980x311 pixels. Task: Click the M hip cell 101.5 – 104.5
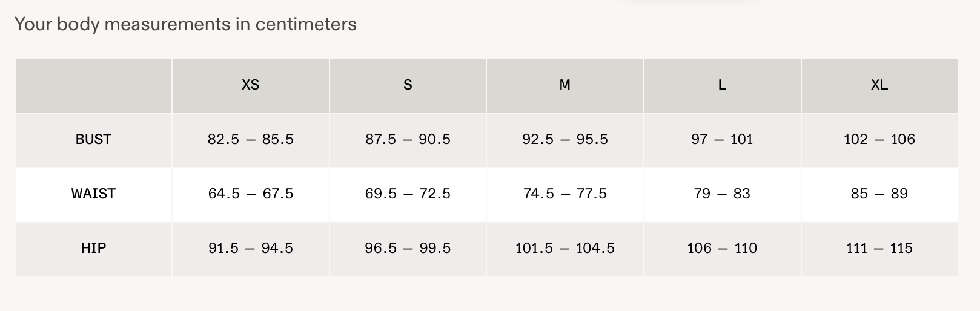(x=565, y=249)
